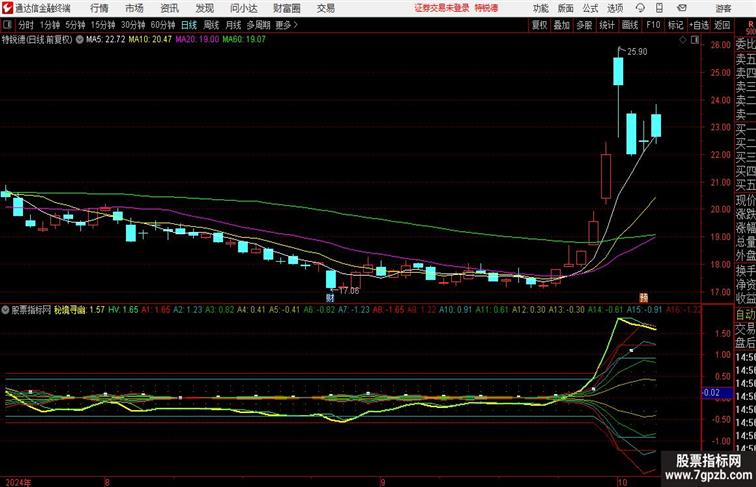
Task: Open the 行情 menu
Action: (x=99, y=8)
